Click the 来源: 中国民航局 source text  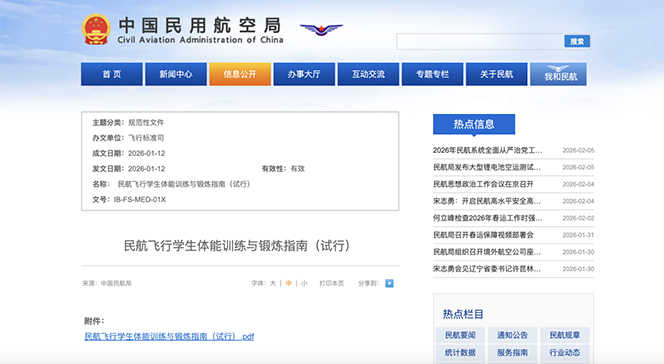pos(107,283)
